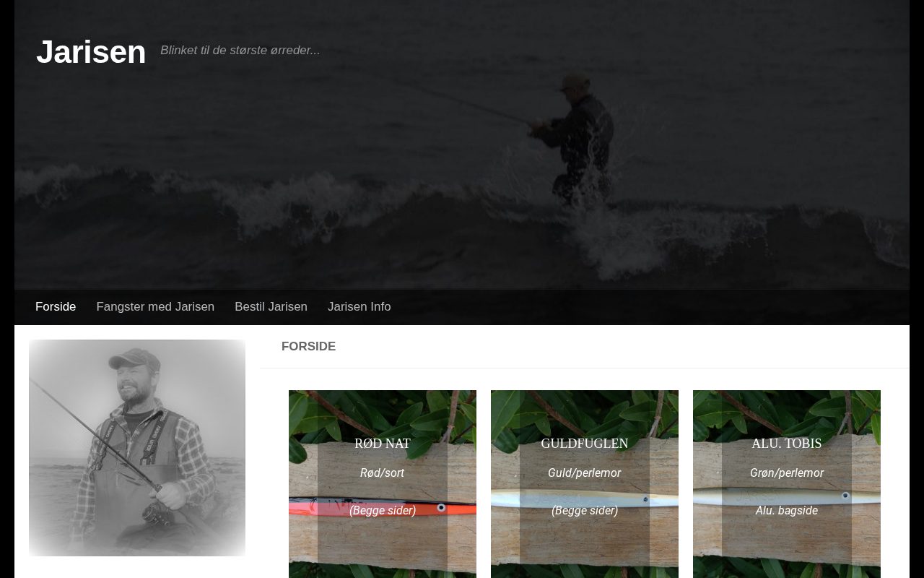Click the tagline Blinket til de største ørreder
Screen dimensions: 924x578
click(x=240, y=51)
